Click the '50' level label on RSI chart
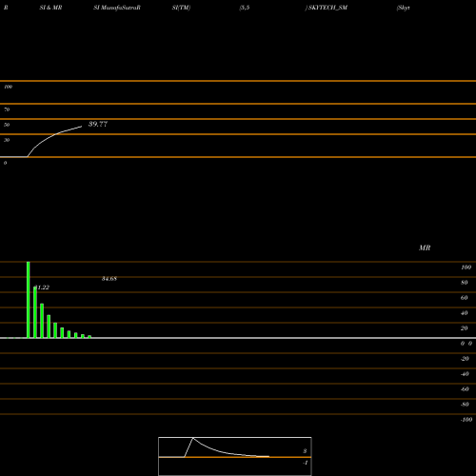 [x=7, y=125]
